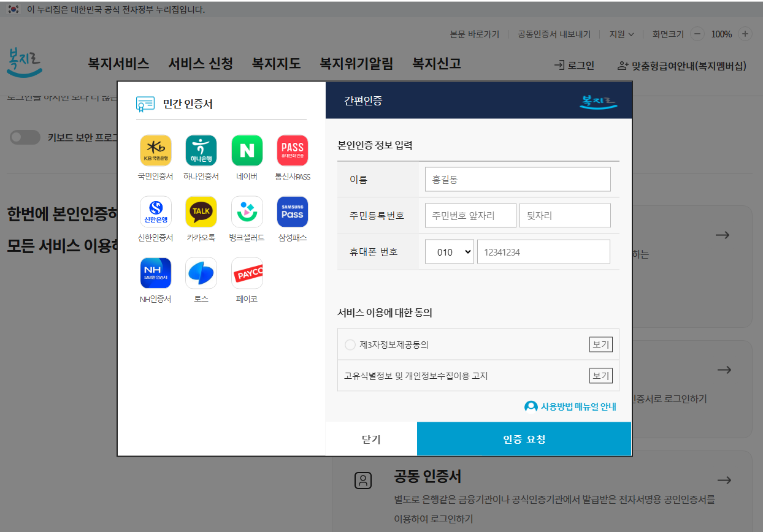The image size is (763, 532).
Task: Select the NH인증서 icon
Action: pyautogui.click(x=156, y=273)
